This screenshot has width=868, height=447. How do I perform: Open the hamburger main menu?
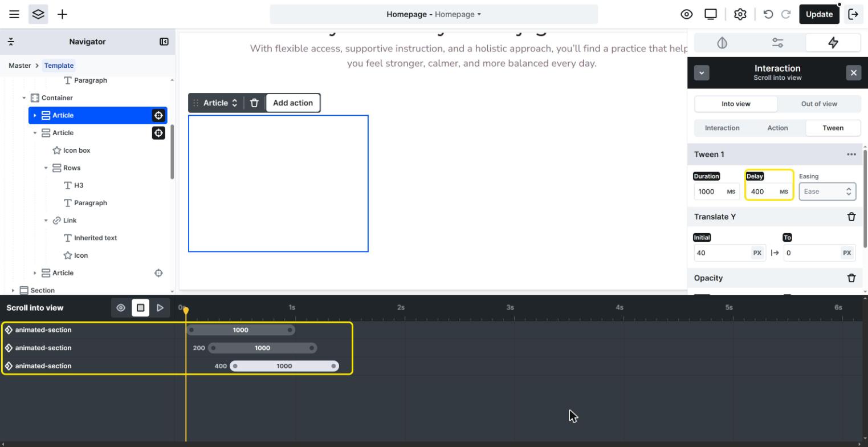pyautogui.click(x=14, y=14)
